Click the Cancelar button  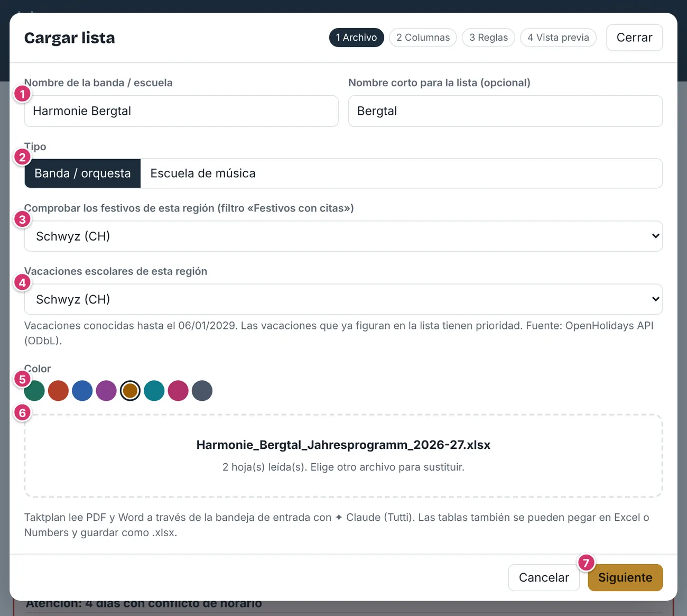click(x=544, y=577)
